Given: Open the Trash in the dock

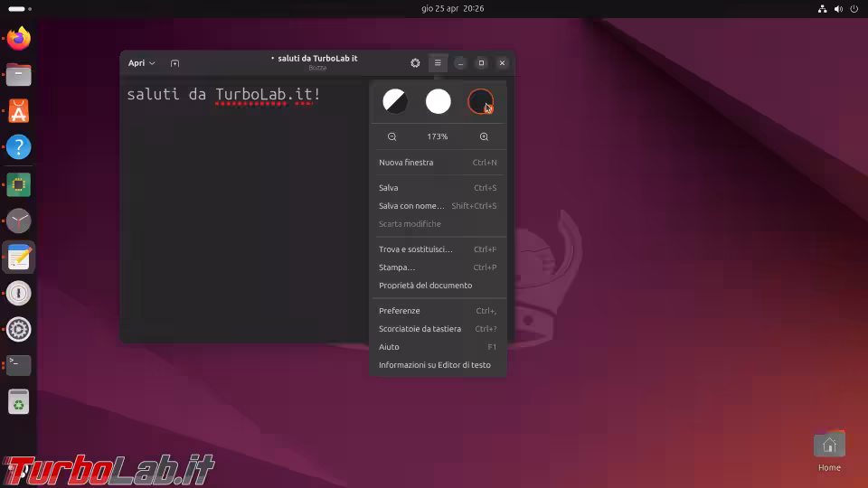Looking at the screenshot, I should point(18,402).
